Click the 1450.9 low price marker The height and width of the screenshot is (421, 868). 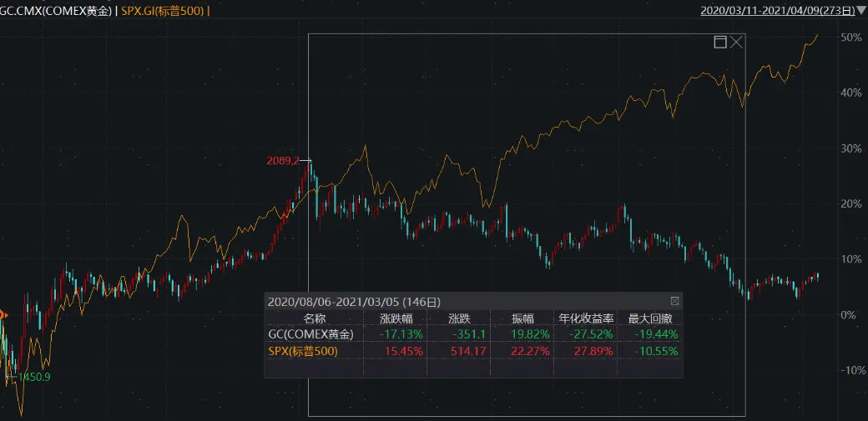33,377
